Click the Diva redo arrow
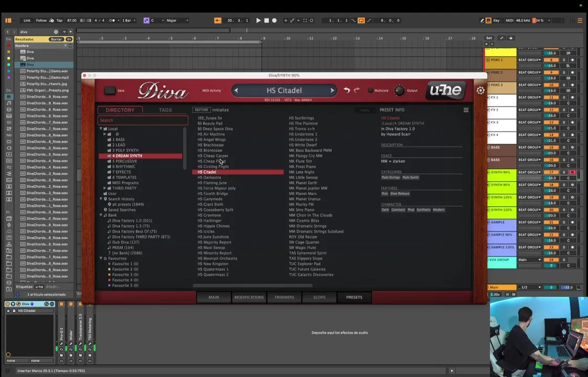 pyautogui.click(x=357, y=90)
